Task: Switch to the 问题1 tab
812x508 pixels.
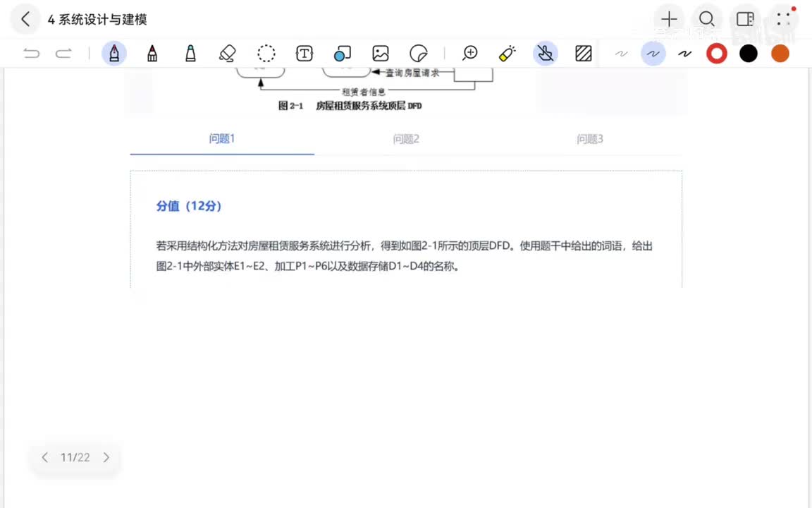Action: click(222, 139)
